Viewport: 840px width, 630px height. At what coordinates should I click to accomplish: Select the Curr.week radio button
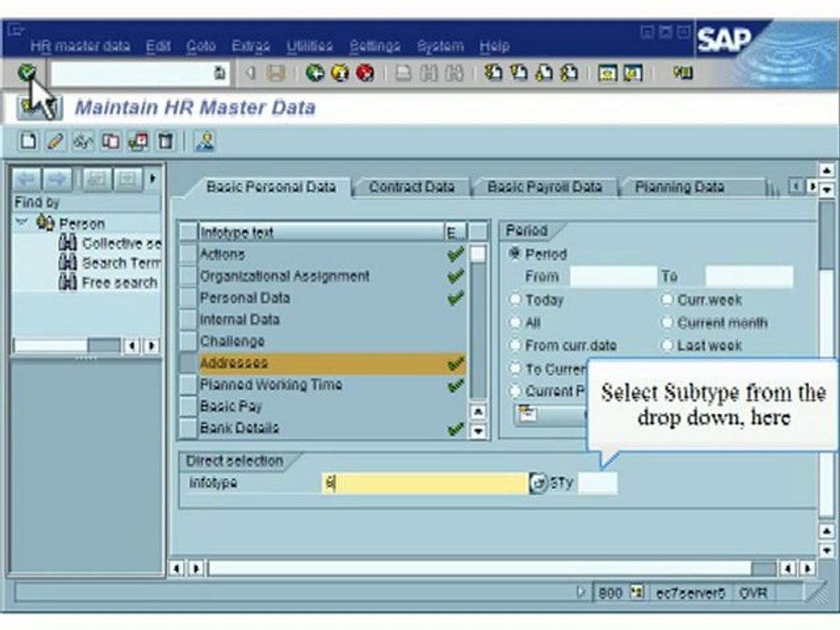667,299
